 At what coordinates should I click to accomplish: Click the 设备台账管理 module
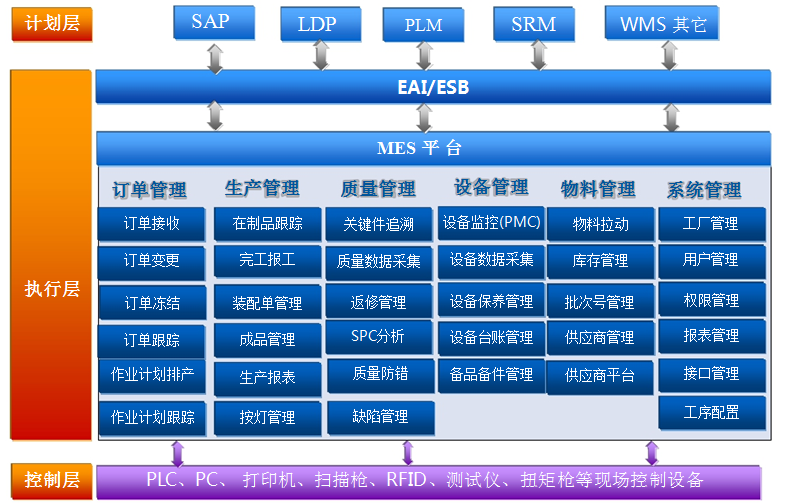[x=491, y=339]
